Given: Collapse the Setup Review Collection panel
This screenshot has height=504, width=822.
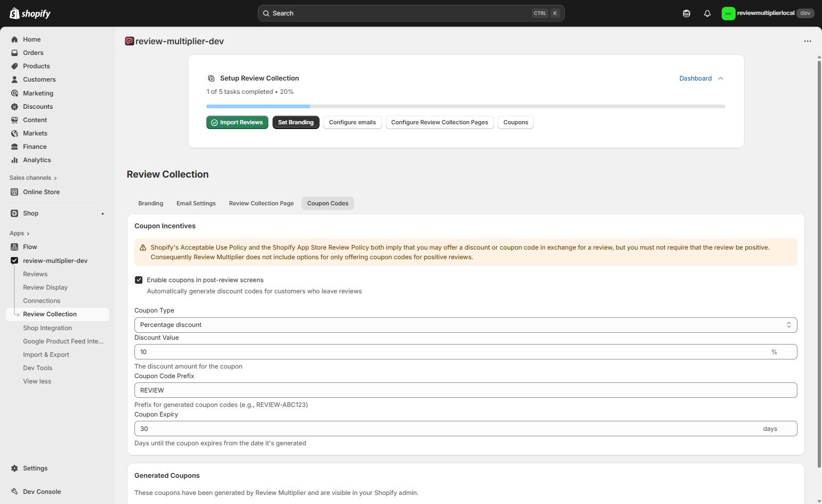Looking at the screenshot, I should (x=721, y=78).
